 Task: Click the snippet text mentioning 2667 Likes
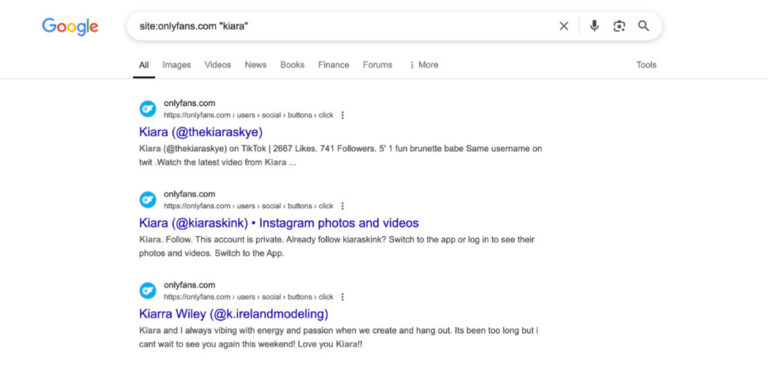(340, 155)
